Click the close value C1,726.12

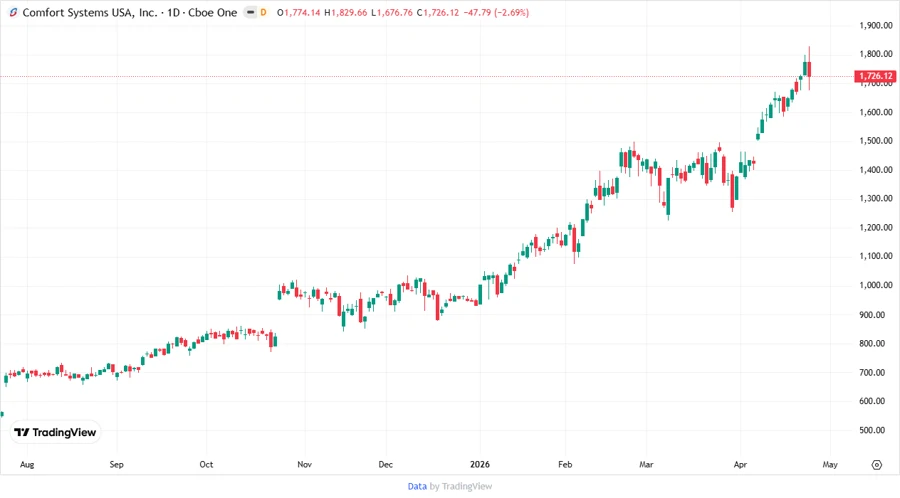(x=438, y=12)
